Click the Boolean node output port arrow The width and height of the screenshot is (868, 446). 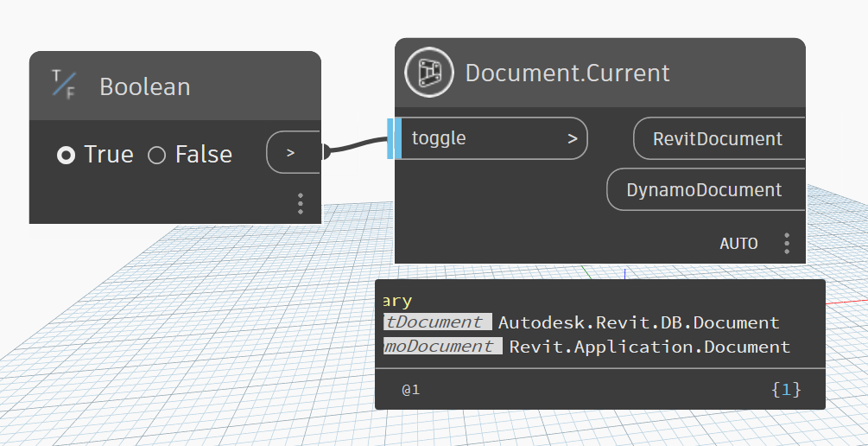291,153
